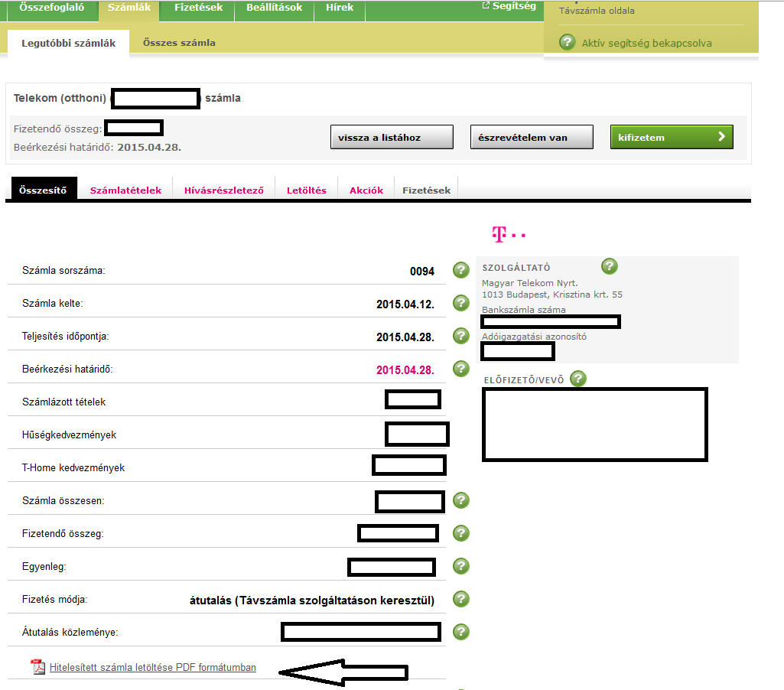Screen dimensions: 784x690
Task: Open help icon in Szolgáltató panel
Action: click(609, 266)
